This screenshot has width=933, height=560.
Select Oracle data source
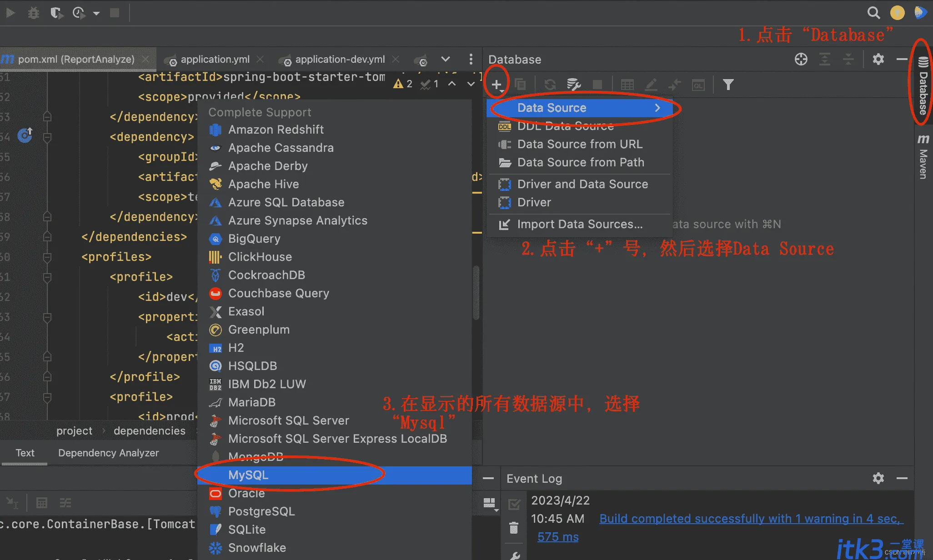coord(335,493)
